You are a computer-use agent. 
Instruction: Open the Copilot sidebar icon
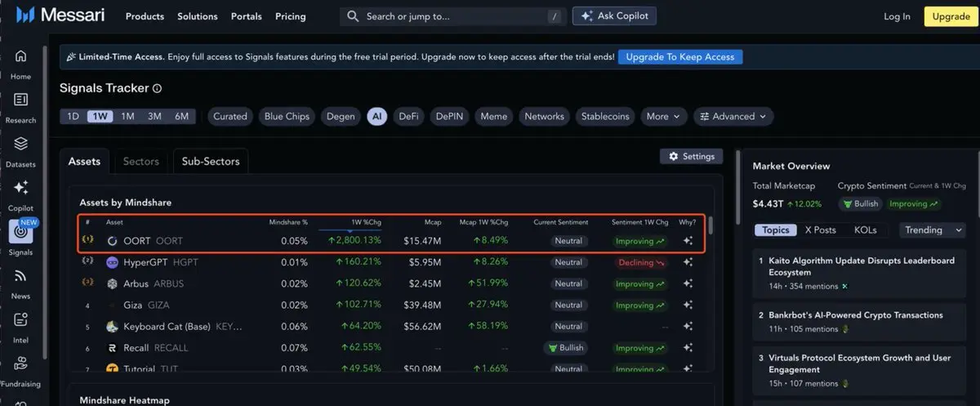[20, 188]
